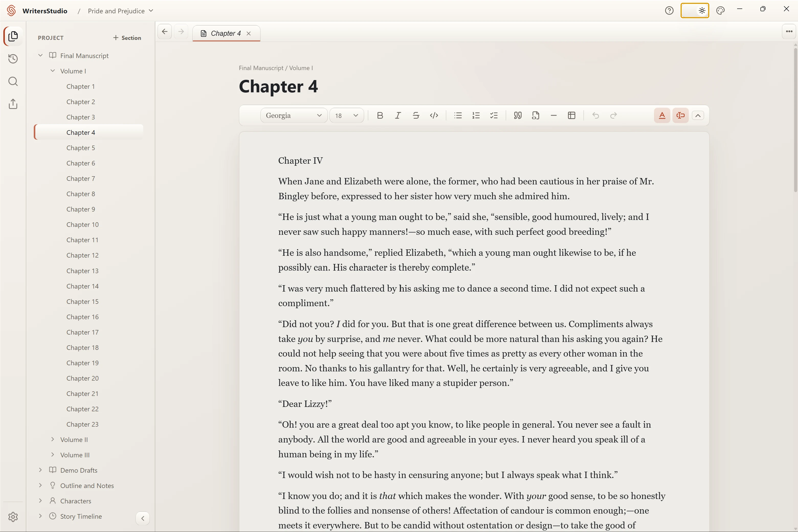Apply strikethrough formatting
Screen dimensions: 798x532
416,115
